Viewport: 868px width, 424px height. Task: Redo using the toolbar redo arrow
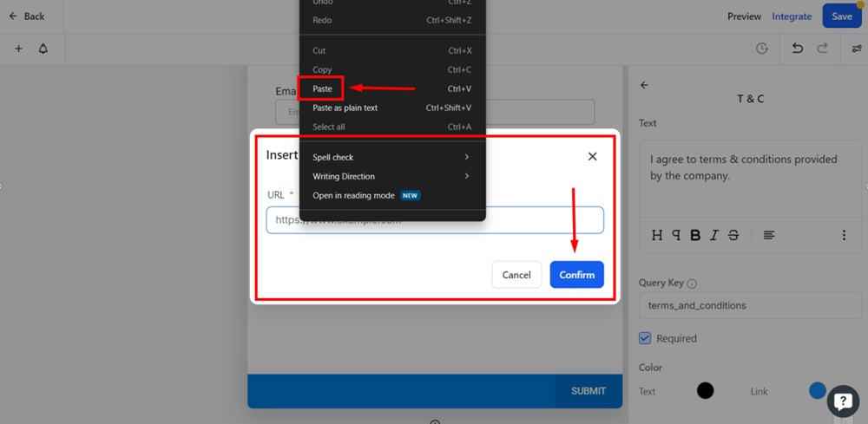[823, 48]
